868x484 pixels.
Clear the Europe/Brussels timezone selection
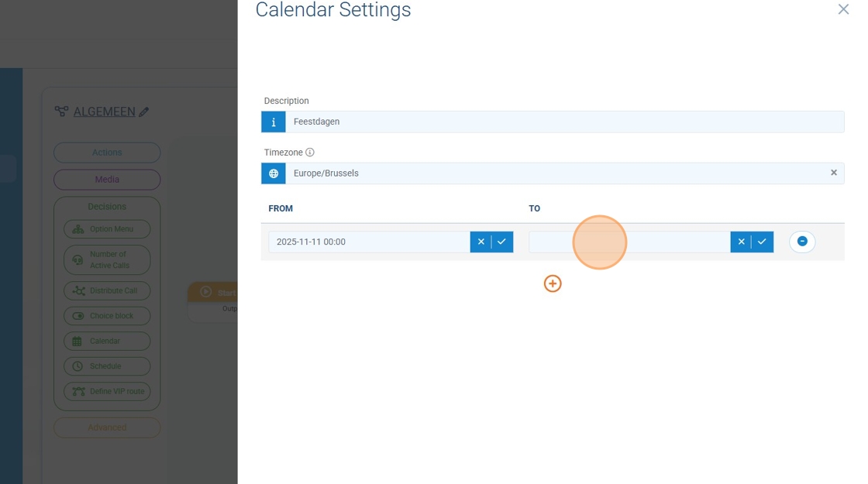834,173
